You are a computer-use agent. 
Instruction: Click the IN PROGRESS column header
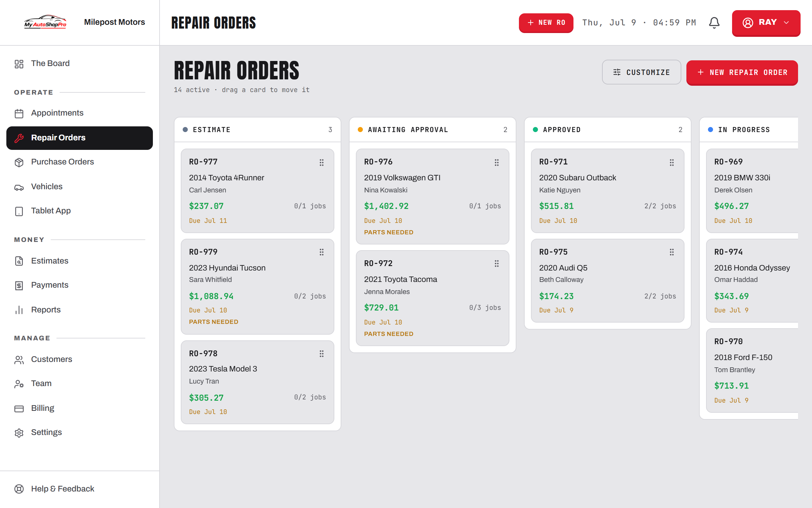click(749, 130)
